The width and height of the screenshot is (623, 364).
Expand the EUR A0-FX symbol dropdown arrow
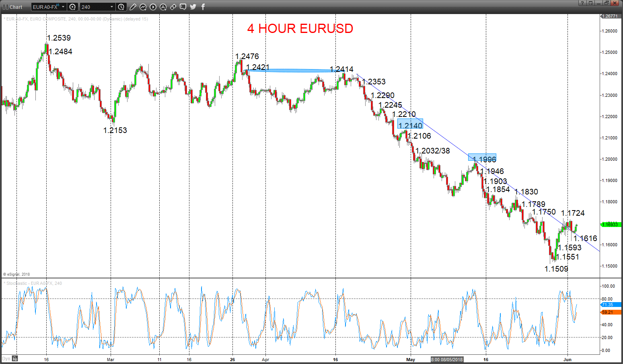pyautogui.click(x=63, y=7)
